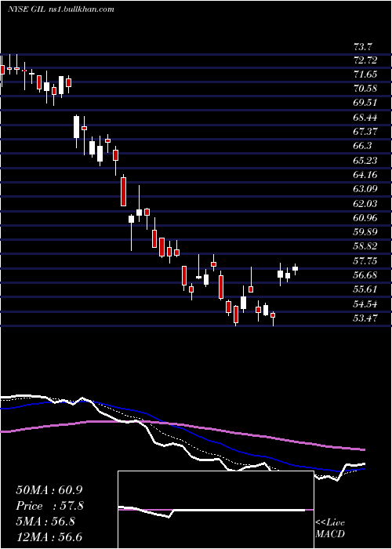Click the 50MA : 60.9 readout
392x549 pixels.
pos(50,490)
